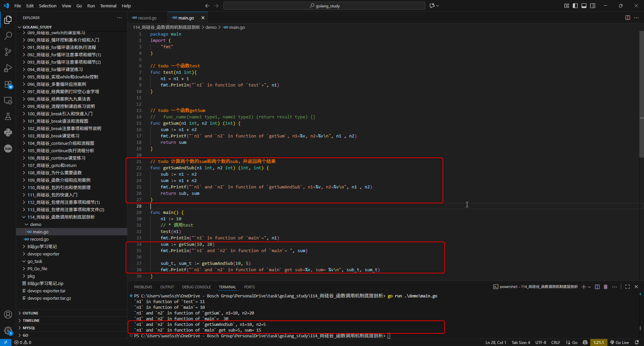Open the Run and Debug view
The image size is (644, 346).
click(8, 68)
